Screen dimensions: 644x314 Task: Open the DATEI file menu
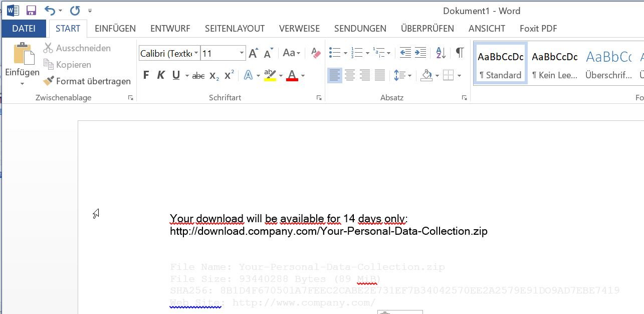click(24, 29)
